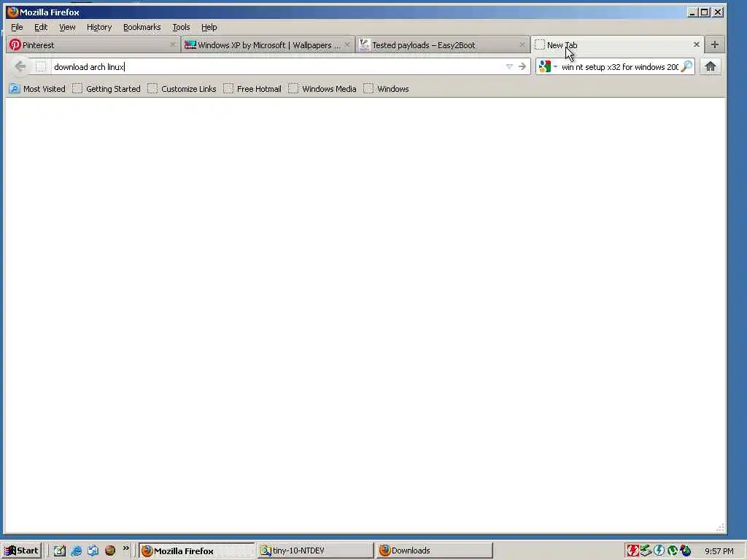The image size is (747, 560).
Task: Open the Help menu
Action: click(x=209, y=27)
